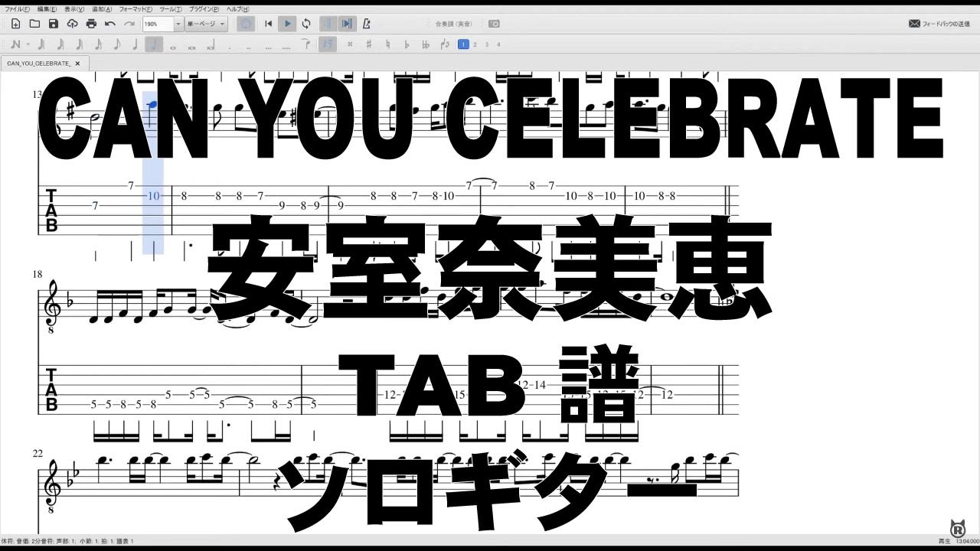
Task: Close the CAN_YOU_CELEBRATE_ tab
Action: 77,63
